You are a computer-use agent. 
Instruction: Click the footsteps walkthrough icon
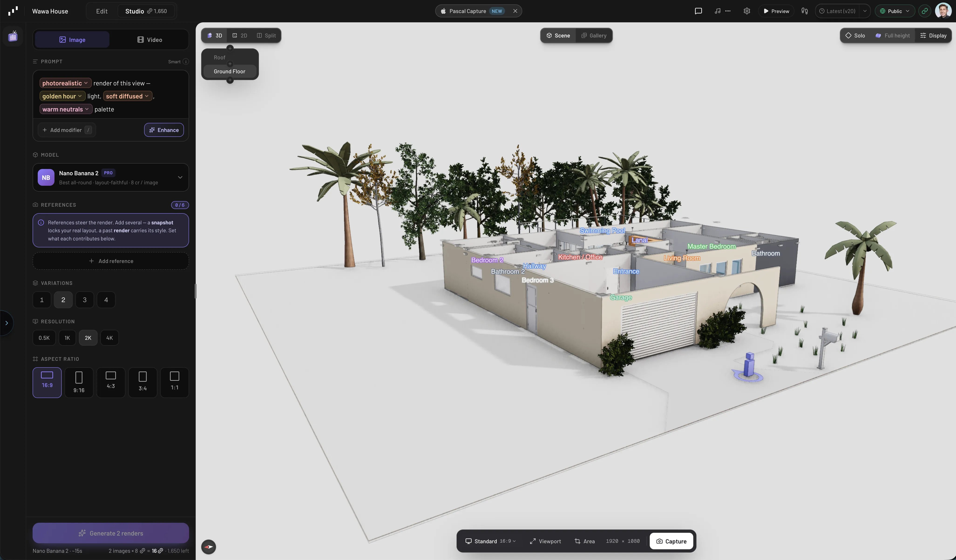804,11
